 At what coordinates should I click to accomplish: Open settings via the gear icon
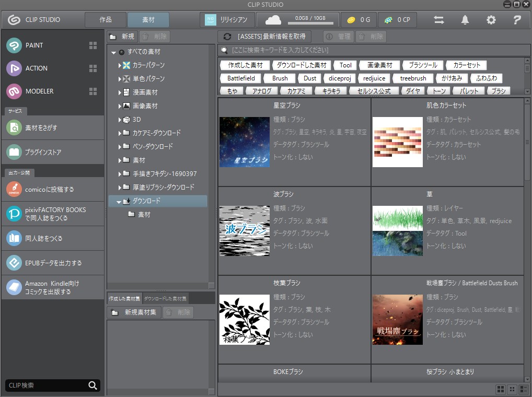coord(491,20)
